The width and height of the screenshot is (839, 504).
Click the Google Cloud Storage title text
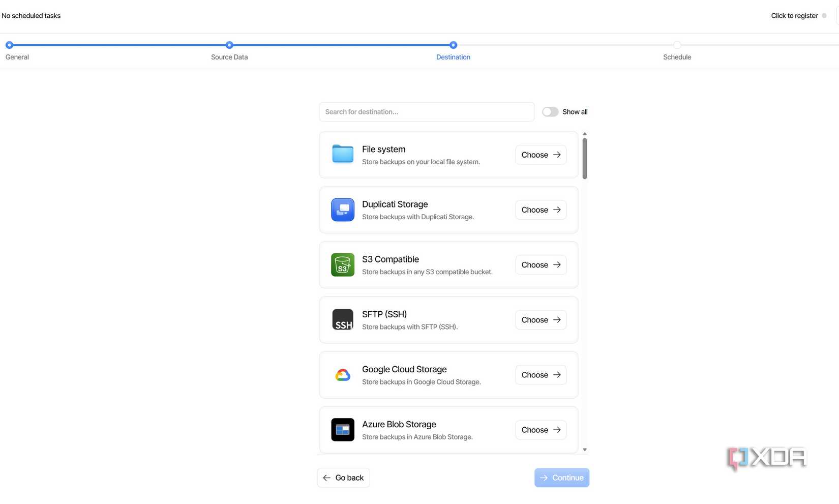(404, 369)
